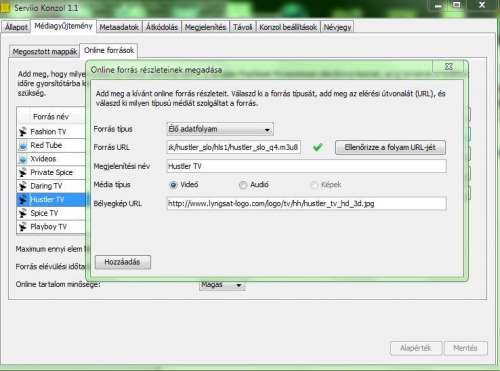Select the Playboy TV row
The image size is (500, 371).
[51, 227]
